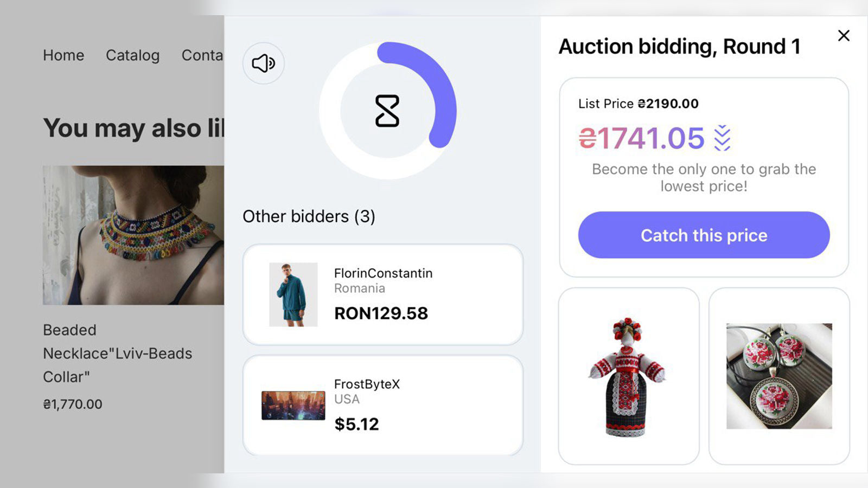Mute the auction sound speaker icon
This screenshot has height=488, width=868.
click(x=263, y=63)
